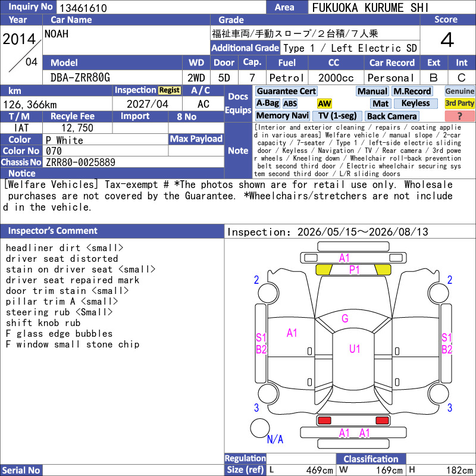Click the recycle fee 12,750
This screenshot has height=476, width=476.
point(77,128)
